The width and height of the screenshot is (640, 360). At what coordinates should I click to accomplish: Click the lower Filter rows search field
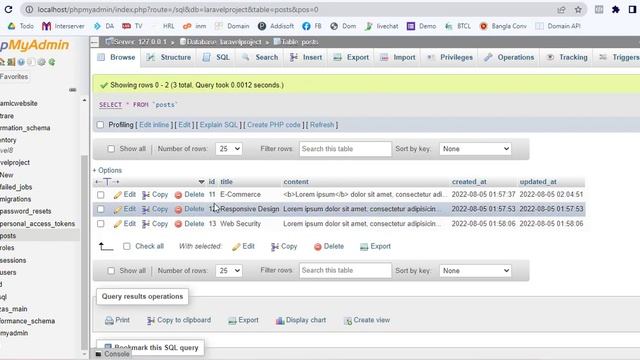coord(345,271)
